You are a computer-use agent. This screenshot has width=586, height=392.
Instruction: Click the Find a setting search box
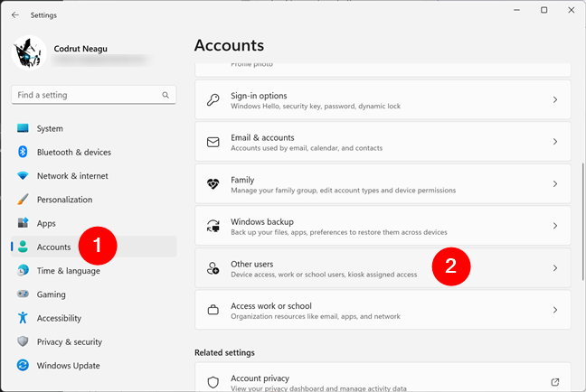point(94,95)
